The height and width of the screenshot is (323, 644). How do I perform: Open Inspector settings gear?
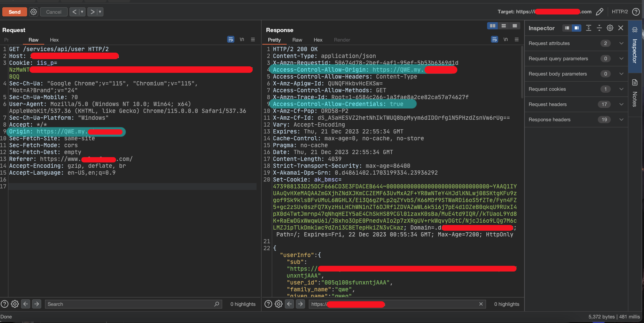pos(610,28)
